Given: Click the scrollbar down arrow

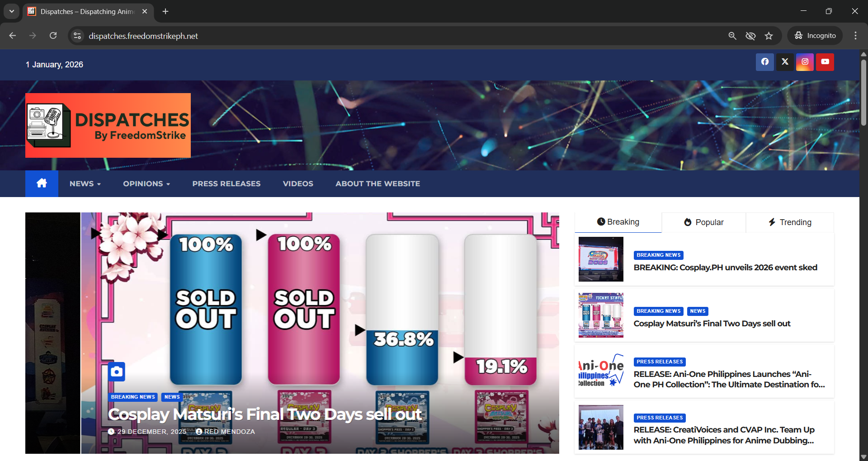Looking at the screenshot, I should point(863,457).
